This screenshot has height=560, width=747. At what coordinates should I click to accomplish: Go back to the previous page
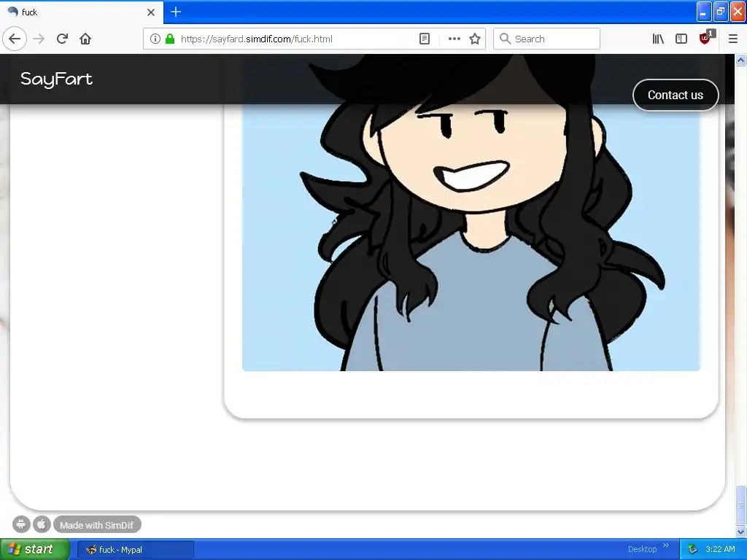pyautogui.click(x=15, y=39)
